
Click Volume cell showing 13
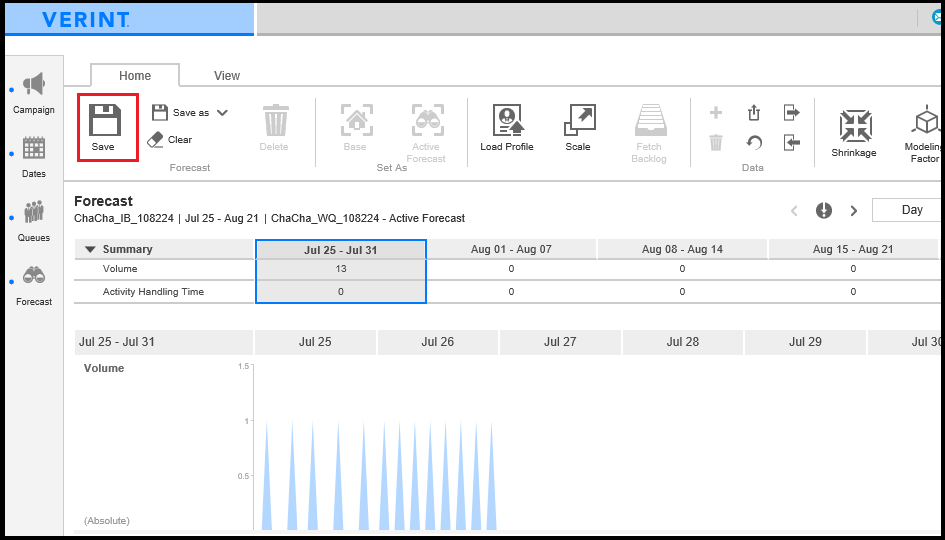(341, 269)
